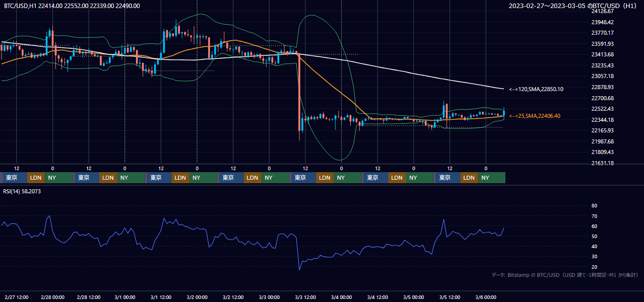
Task: Click the 2/28 12:00 time label
Action: [x=89, y=297]
